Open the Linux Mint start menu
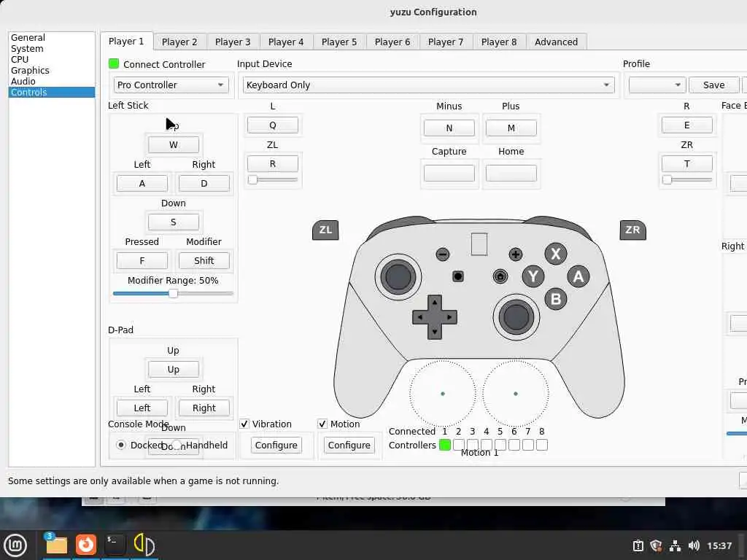The height and width of the screenshot is (560, 747). coord(15,545)
